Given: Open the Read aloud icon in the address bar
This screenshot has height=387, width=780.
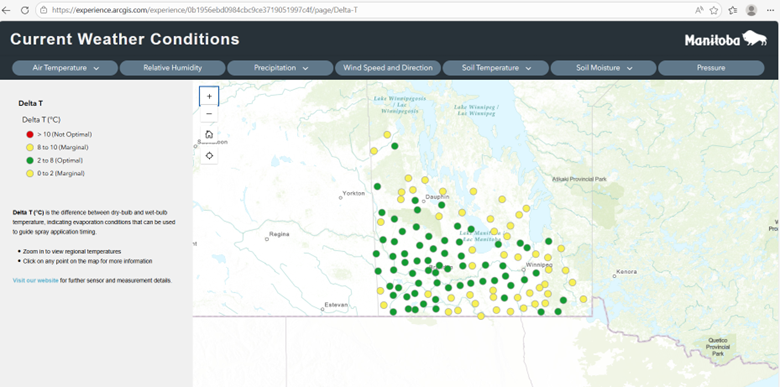Looking at the screenshot, I should (699, 10).
